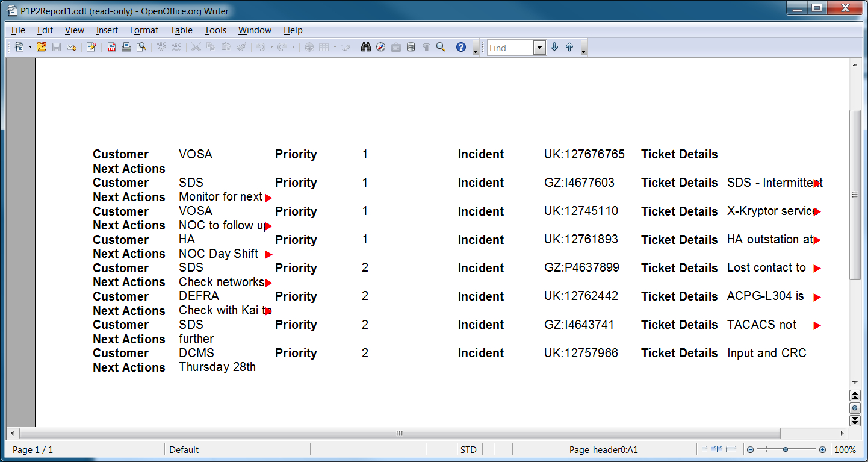The image size is (868, 462).
Task: Select single page view layout icon
Action: pyautogui.click(x=705, y=449)
